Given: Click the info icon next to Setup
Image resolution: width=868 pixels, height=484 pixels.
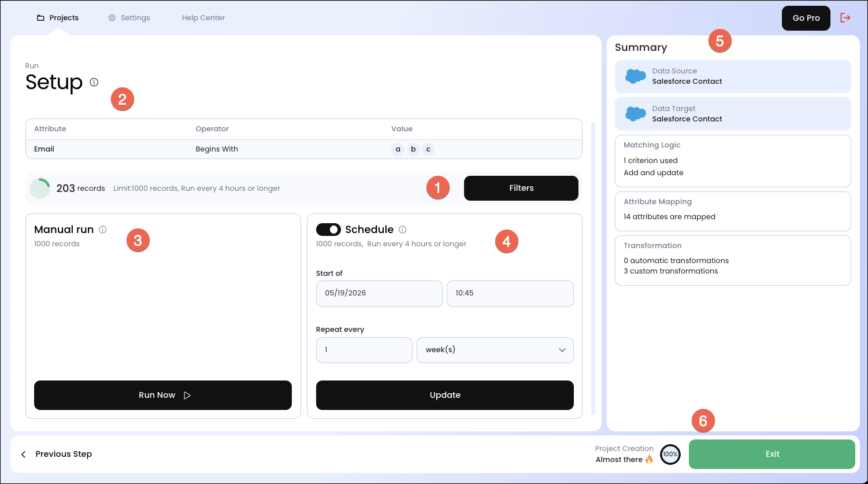Looking at the screenshot, I should (x=94, y=82).
